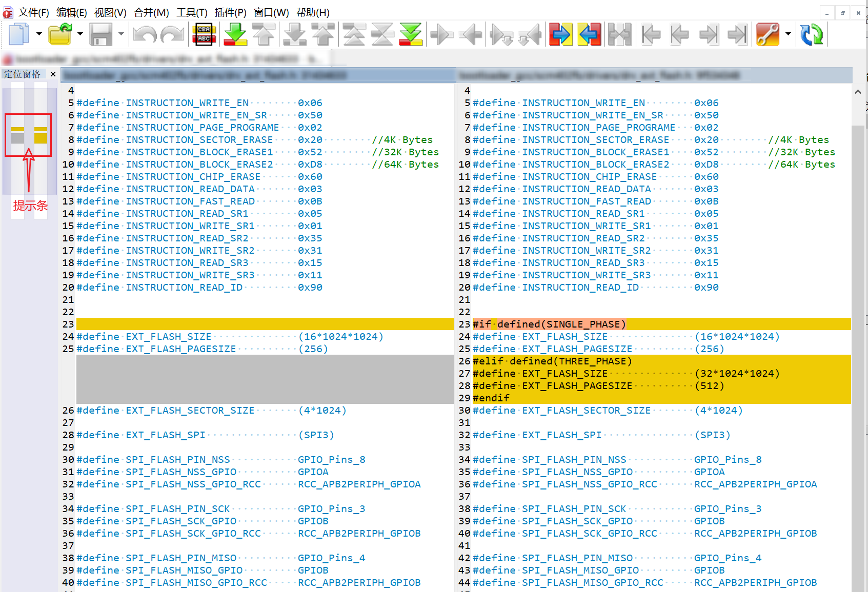Click the gray auto merge icon
The height and width of the screenshot is (592, 868).
pos(620,34)
